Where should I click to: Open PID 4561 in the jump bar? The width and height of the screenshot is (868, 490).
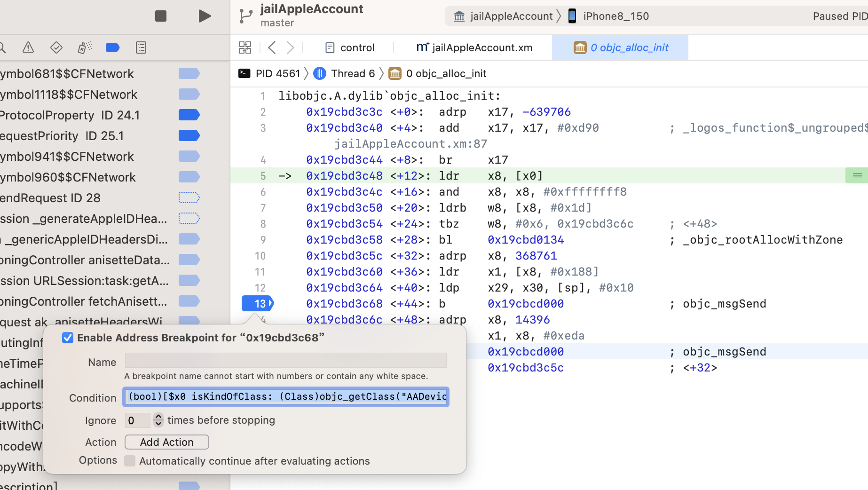click(x=269, y=73)
